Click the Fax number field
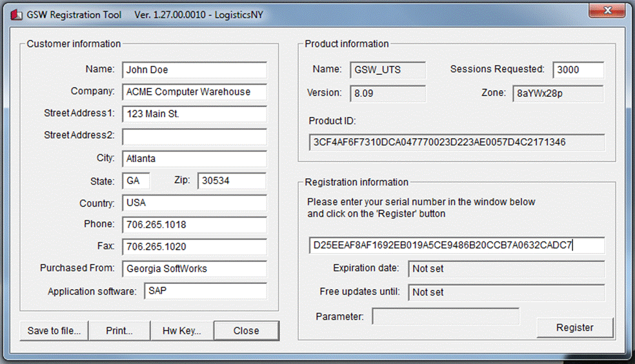635x364 pixels. click(x=194, y=247)
